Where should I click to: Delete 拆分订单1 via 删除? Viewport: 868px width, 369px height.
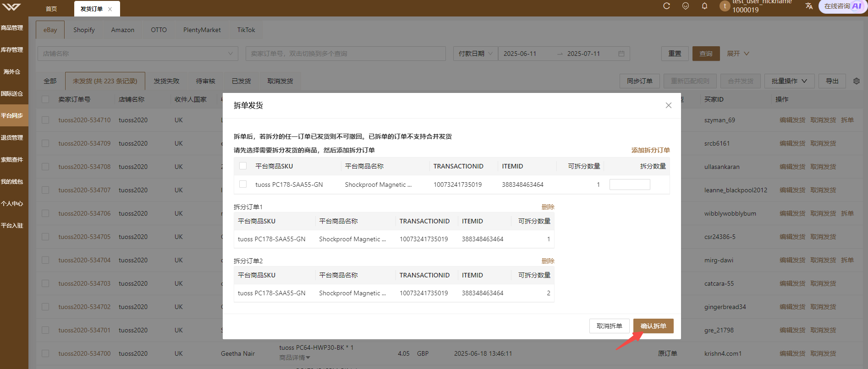pyautogui.click(x=548, y=207)
